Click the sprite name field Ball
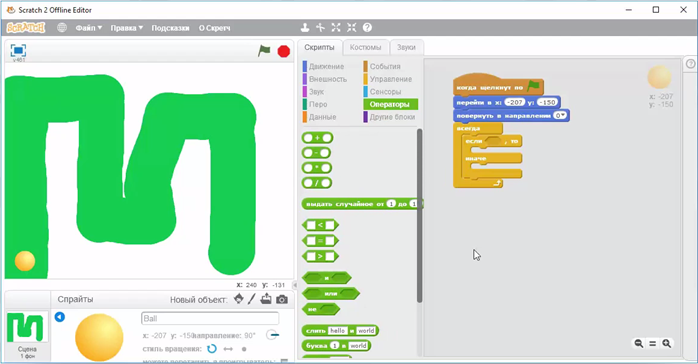698x364 pixels. pos(210,319)
